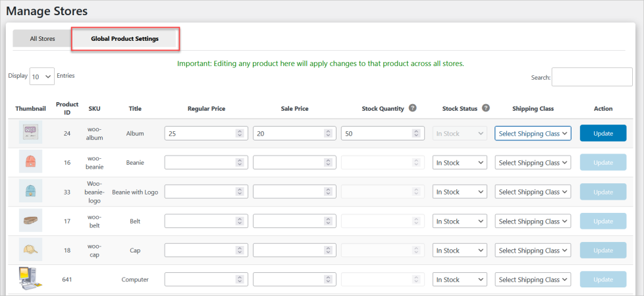
Task: Click the Album Regular Price field
Action: click(200, 133)
